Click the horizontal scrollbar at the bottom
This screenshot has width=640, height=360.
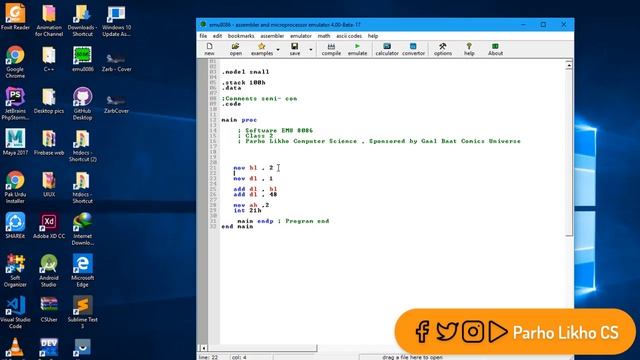tap(261, 348)
